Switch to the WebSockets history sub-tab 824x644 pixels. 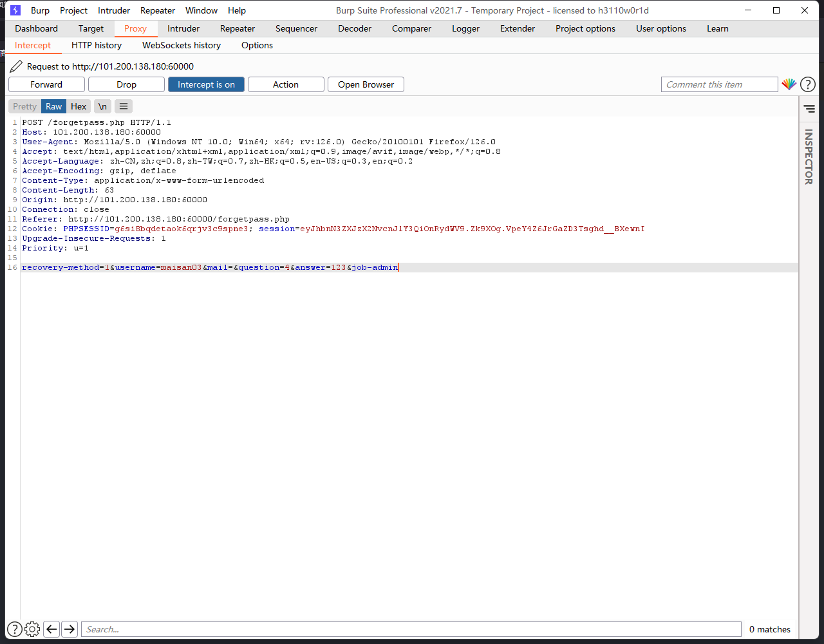click(182, 45)
